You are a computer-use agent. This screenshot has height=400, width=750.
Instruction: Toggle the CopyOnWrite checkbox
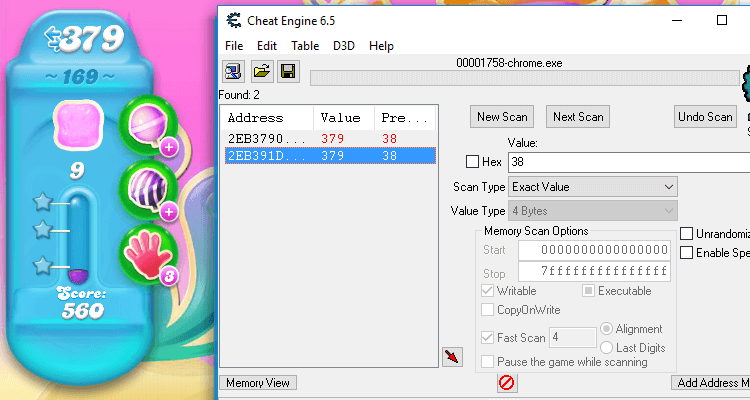click(487, 310)
